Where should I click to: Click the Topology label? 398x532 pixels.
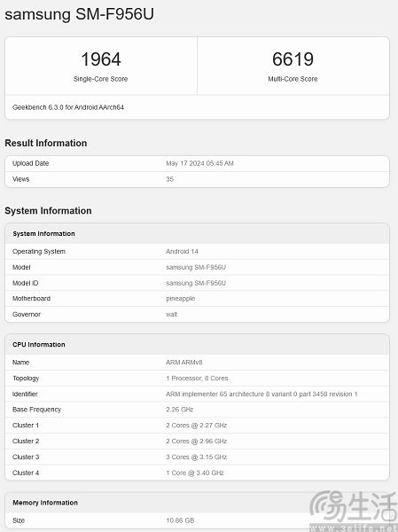pyautogui.click(x=26, y=379)
